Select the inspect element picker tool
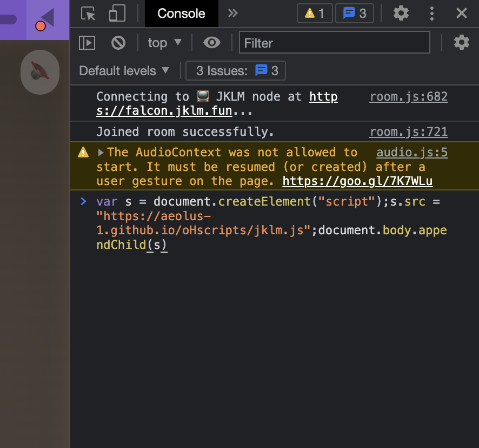 [88, 14]
